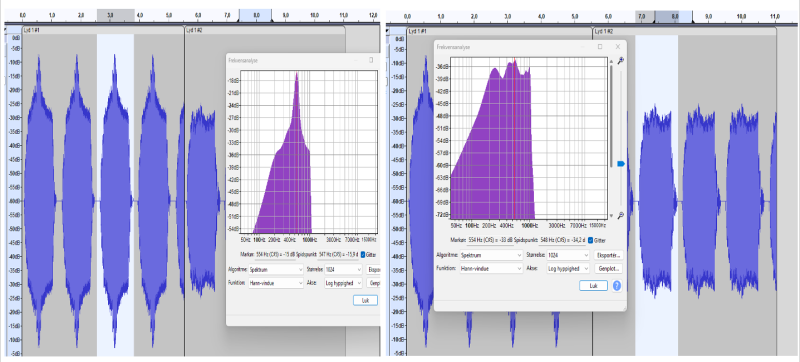Open Akse Log hyppighed dropdown beside Genplot button
The width and height of the screenshot is (800, 362).
[568, 268]
